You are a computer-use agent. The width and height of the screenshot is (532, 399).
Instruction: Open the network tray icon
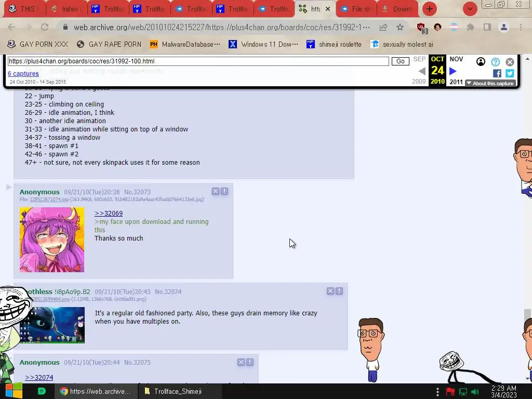[463, 392]
